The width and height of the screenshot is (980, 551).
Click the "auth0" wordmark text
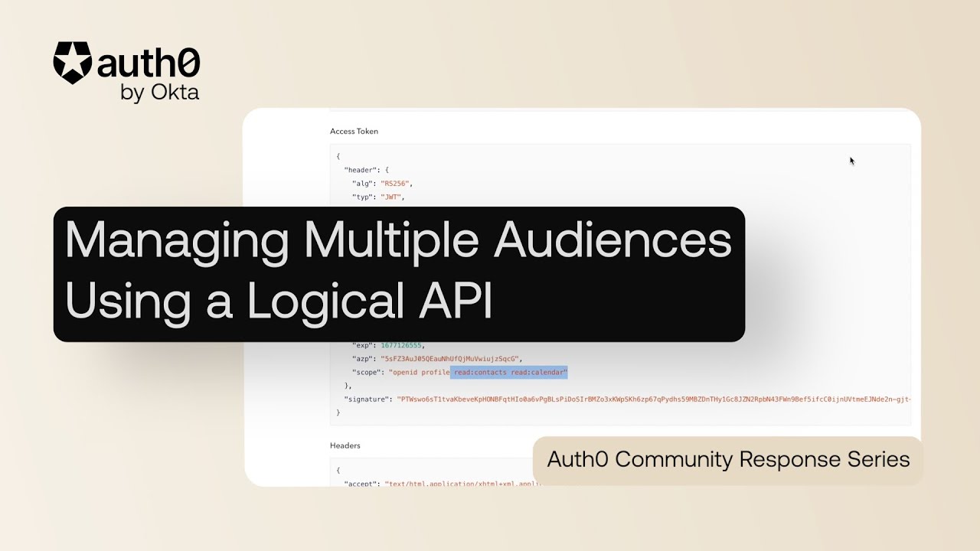[x=149, y=61]
